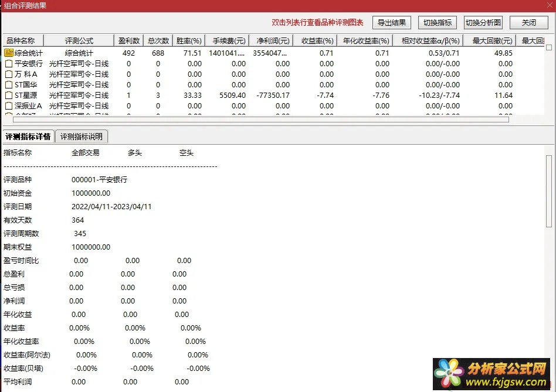
Task: Click the 全部交易 column heading
Action: (x=86, y=152)
